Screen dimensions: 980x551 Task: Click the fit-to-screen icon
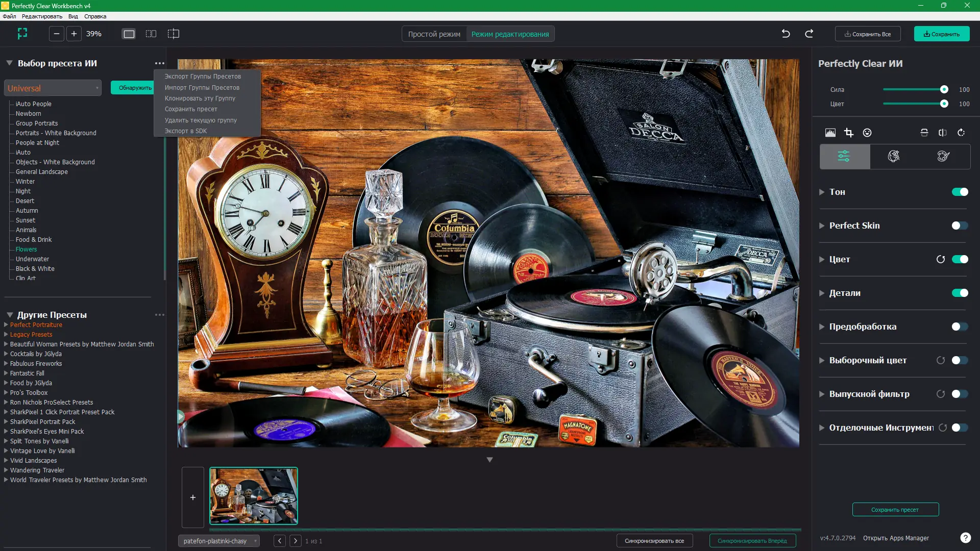(22, 34)
